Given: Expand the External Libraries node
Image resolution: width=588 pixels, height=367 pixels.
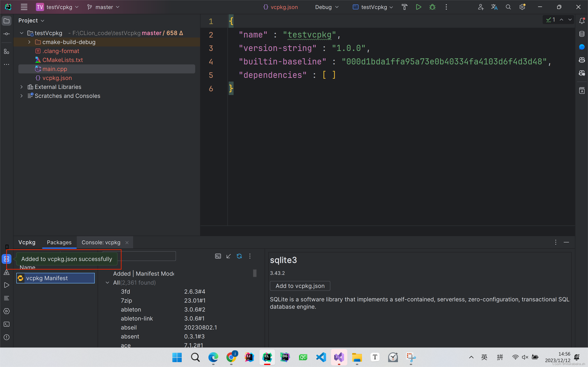Looking at the screenshot, I should (x=21, y=87).
